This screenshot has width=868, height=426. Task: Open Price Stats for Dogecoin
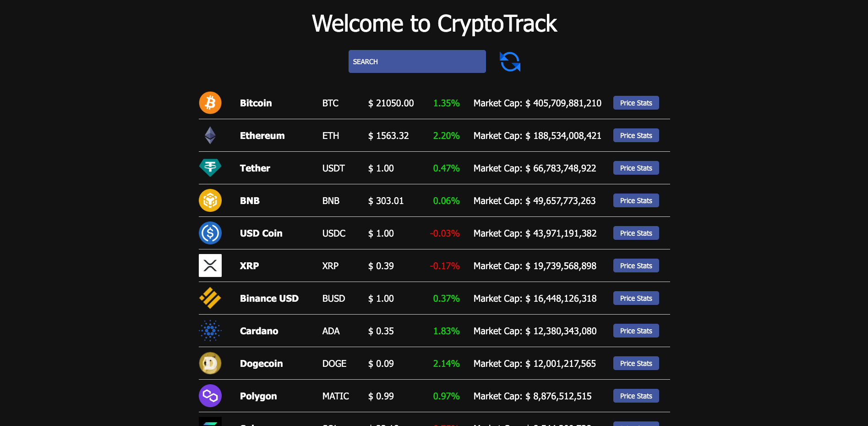636,363
